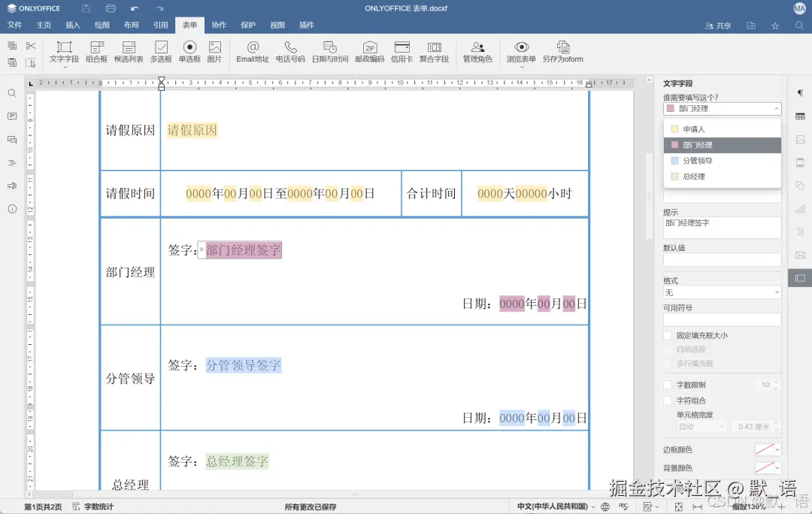Click 第1页共2页 page indicator
The image size is (812, 514).
[x=43, y=506]
